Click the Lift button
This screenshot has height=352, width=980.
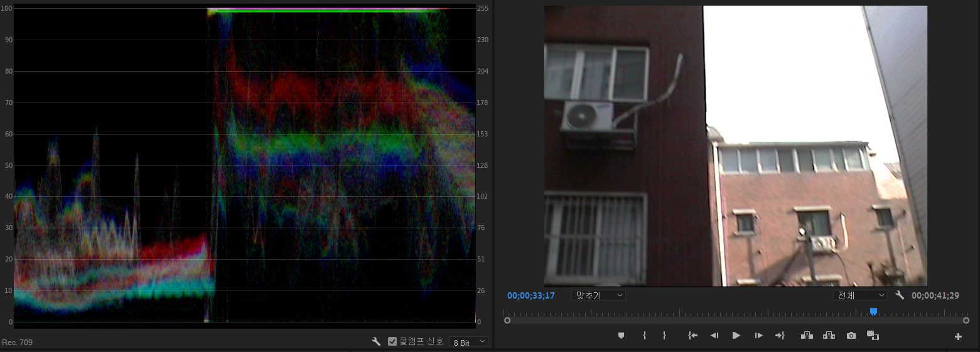[x=807, y=336]
